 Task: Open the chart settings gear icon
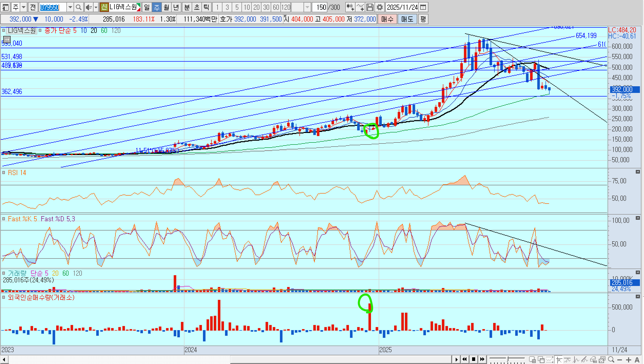point(379,7)
